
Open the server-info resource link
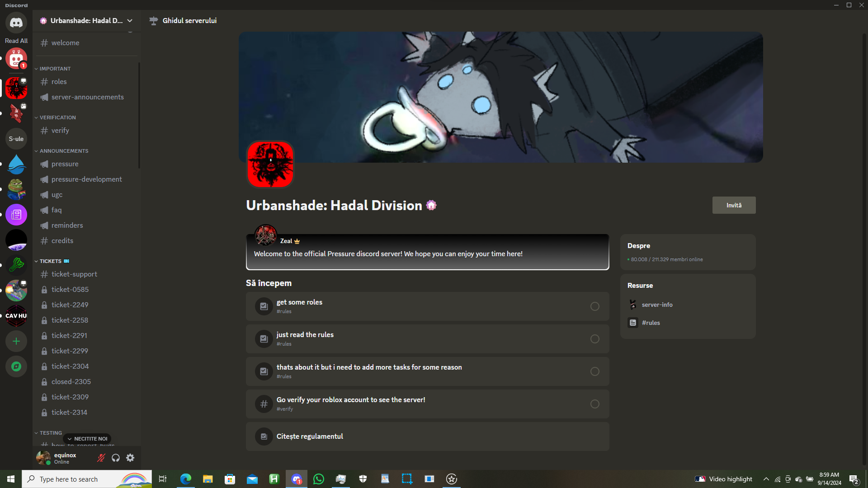pyautogui.click(x=657, y=305)
